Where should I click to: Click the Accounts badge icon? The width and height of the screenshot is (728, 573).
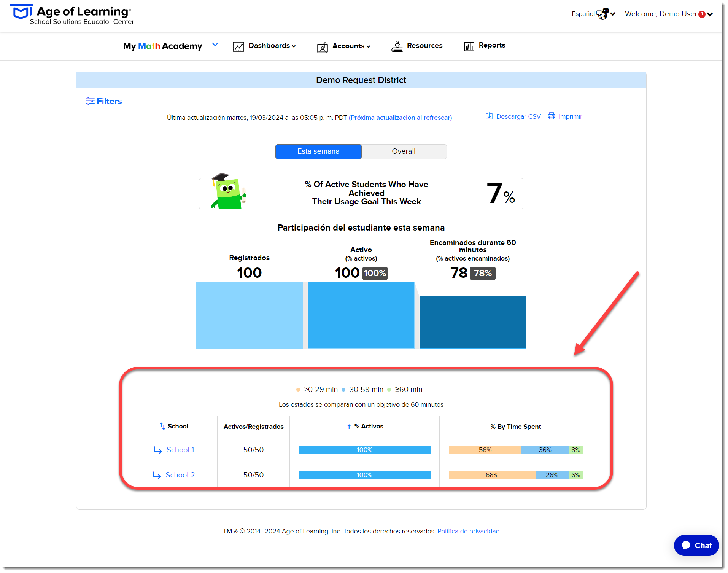click(x=322, y=47)
